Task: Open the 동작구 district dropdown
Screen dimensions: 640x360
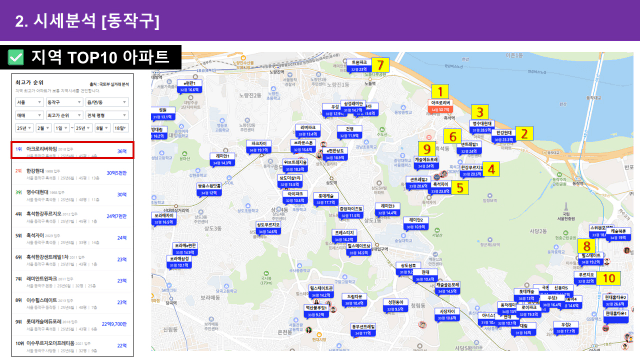Action: tap(64, 102)
